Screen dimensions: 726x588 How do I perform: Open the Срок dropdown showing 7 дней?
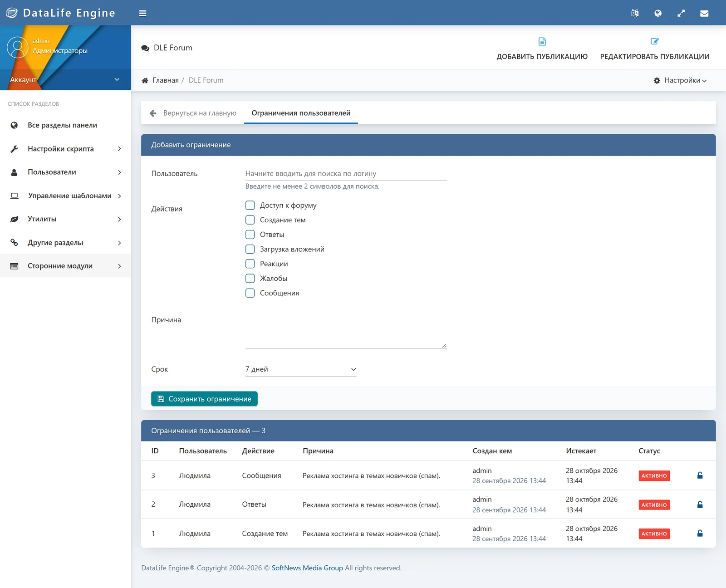pyautogui.click(x=301, y=369)
